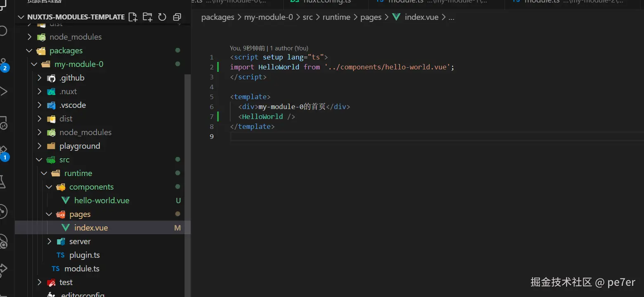The image size is (644, 297).
Task: Click line number 5 in the gutter
Action: pos(211,97)
